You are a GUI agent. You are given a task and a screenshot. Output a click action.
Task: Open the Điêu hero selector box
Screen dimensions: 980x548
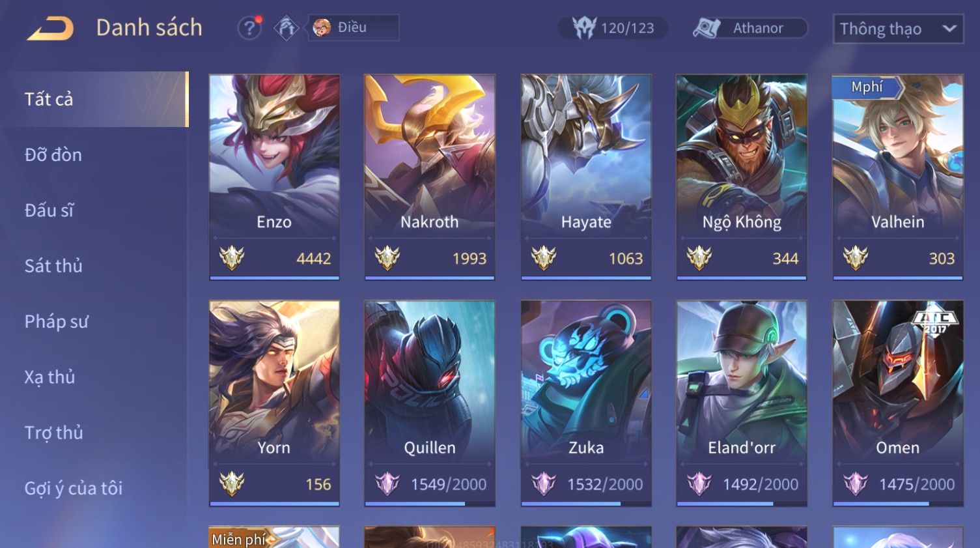pos(354,27)
